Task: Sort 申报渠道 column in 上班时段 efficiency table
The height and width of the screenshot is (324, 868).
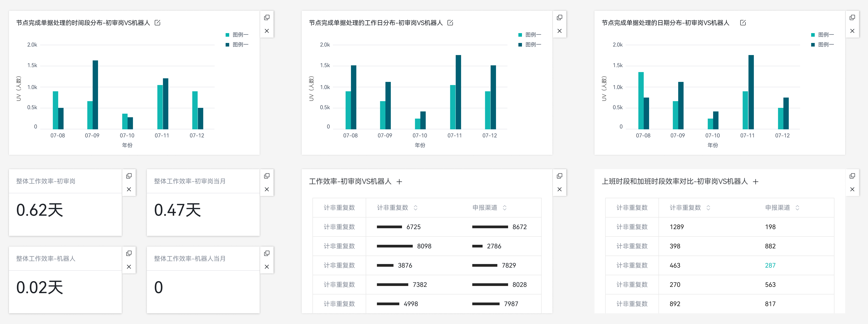Action: pos(797,208)
